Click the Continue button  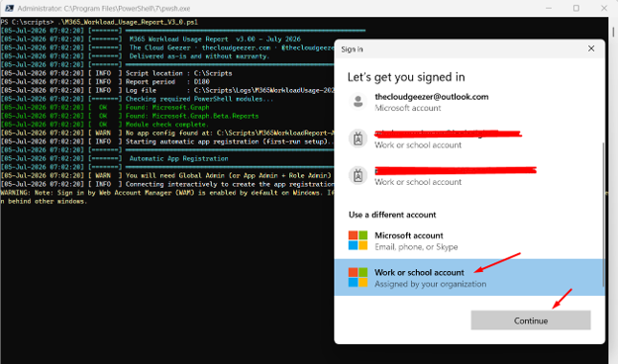coord(531,320)
